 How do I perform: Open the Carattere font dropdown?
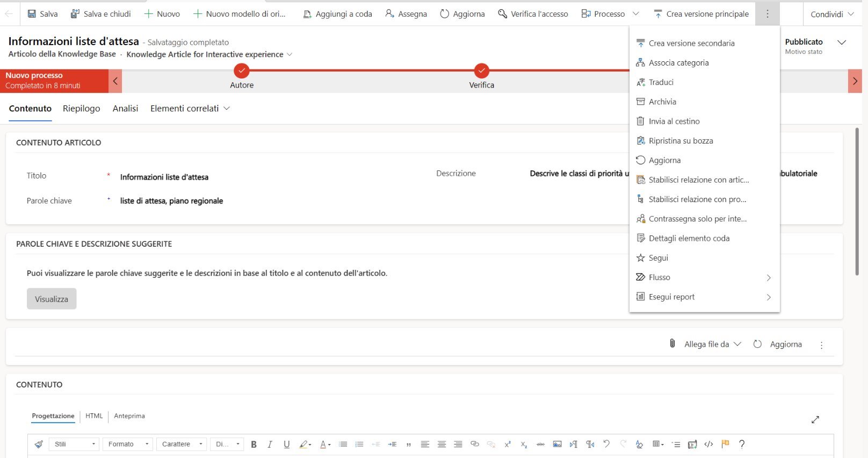pyautogui.click(x=182, y=444)
